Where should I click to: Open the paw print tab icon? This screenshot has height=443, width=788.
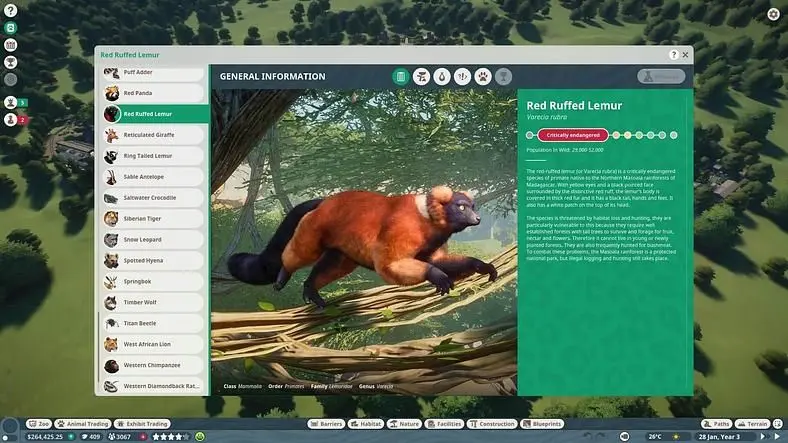(483, 76)
